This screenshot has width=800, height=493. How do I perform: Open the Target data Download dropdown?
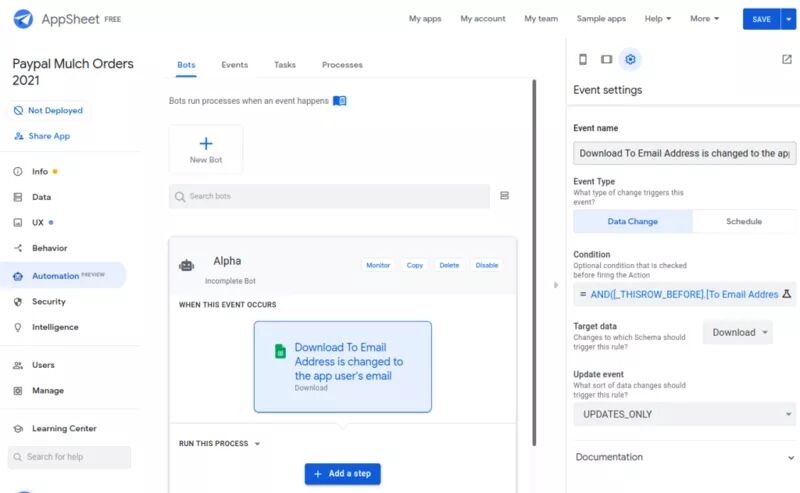tap(738, 333)
